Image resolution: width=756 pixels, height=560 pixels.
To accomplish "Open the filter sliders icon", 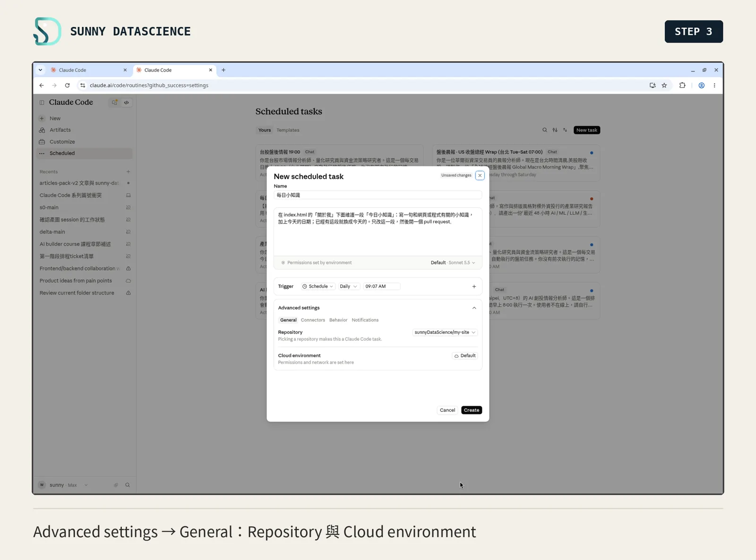I will (555, 130).
